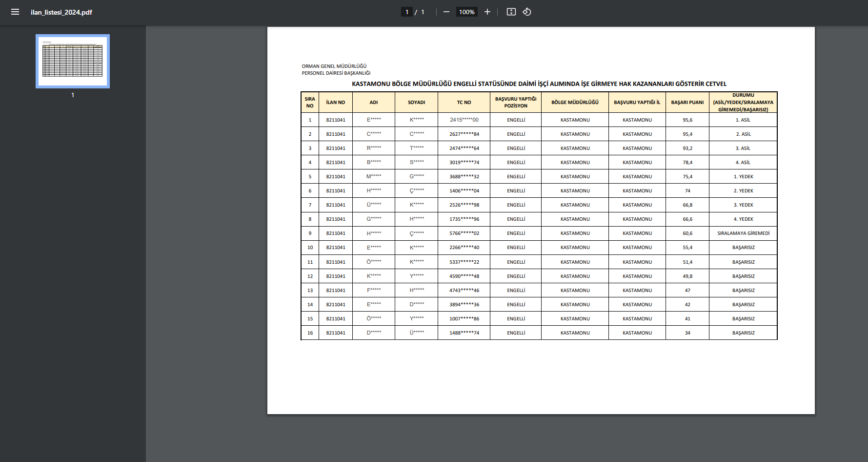Viewport: 868px width, 462px height.
Task: Click the status 3. YEDEK
Action: coord(743,205)
